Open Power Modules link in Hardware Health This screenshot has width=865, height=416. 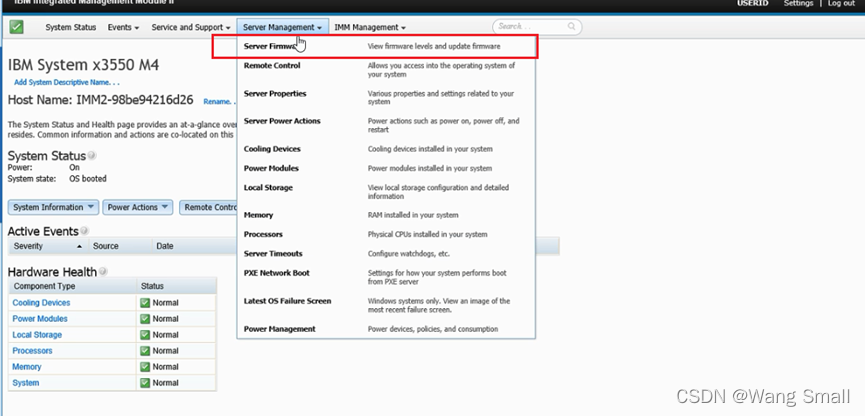coord(40,318)
